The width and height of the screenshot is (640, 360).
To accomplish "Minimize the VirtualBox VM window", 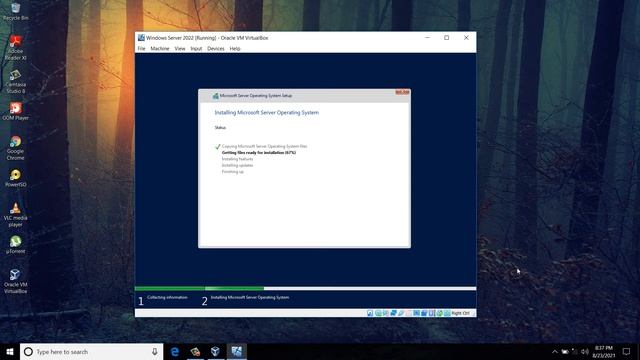I will point(427,38).
